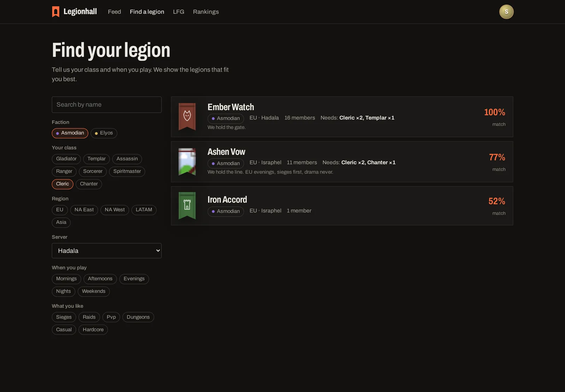Open the Iron Accord legion title
Screen dimensions: 565x392
click(x=227, y=200)
